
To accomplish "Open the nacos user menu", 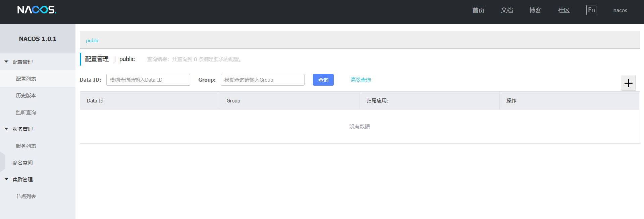I will 620,10.
